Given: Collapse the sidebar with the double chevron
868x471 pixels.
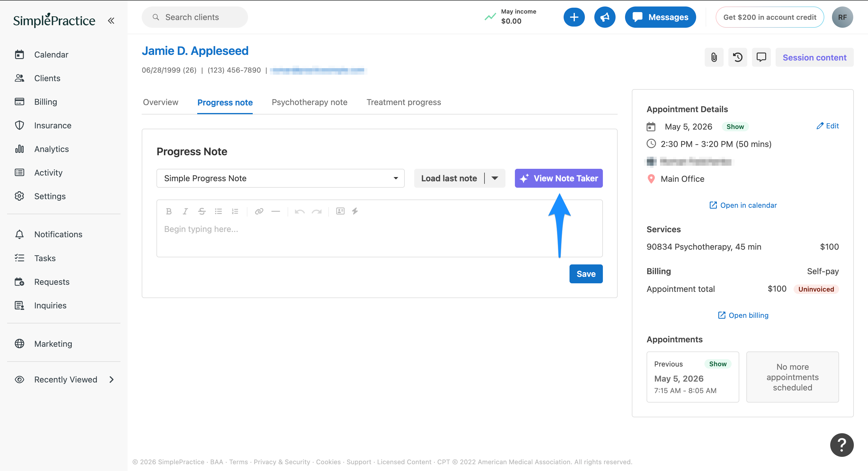Looking at the screenshot, I should pyautogui.click(x=111, y=21).
